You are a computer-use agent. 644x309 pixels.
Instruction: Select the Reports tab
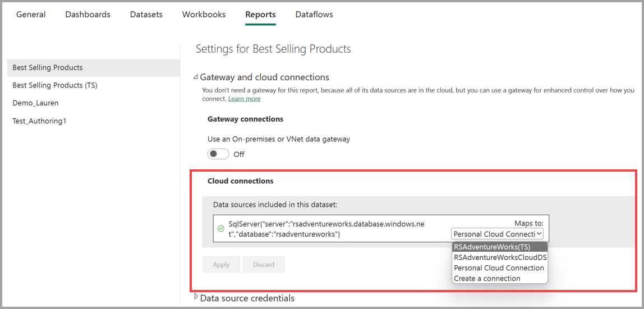(x=260, y=15)
